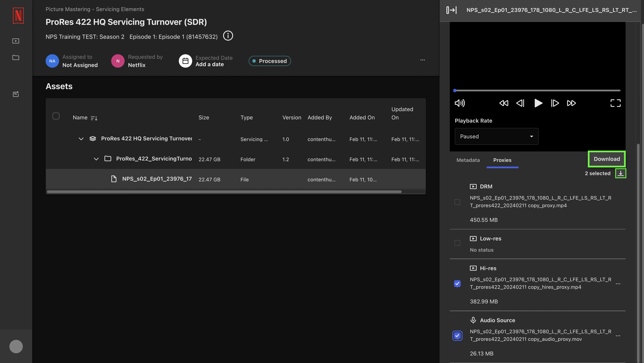Screen dimensions: 644x363
Task: Fast forward the video
Action: [x=571, y=103]
